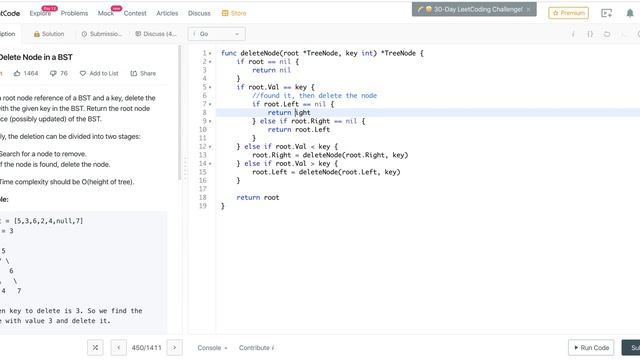Collapse code fold at line 14
Viewport: 640px width, 360px height.
point(210,164)
